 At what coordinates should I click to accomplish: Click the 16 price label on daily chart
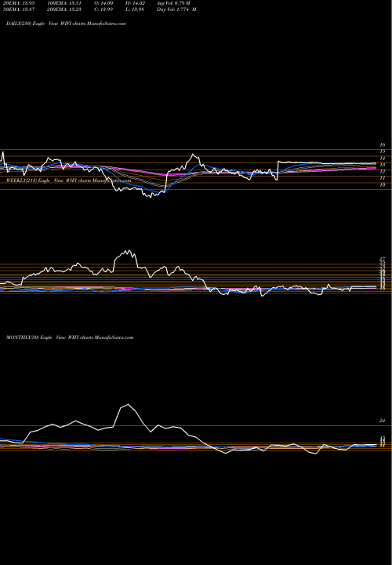pos(383,145)
